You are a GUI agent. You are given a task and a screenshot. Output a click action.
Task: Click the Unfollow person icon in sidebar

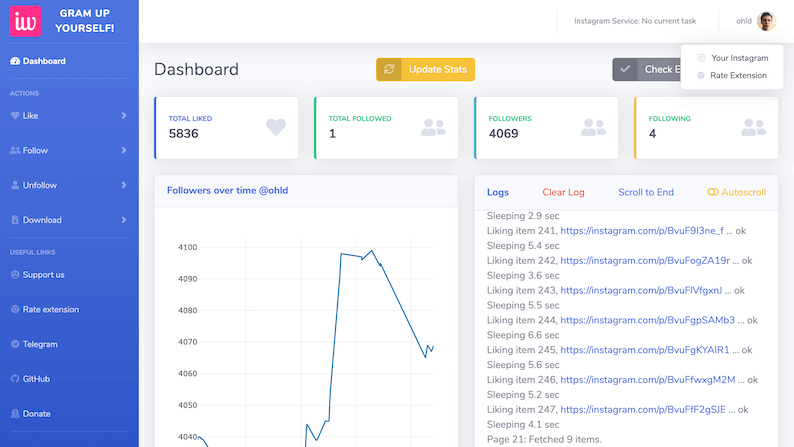(x=15, y=185)
